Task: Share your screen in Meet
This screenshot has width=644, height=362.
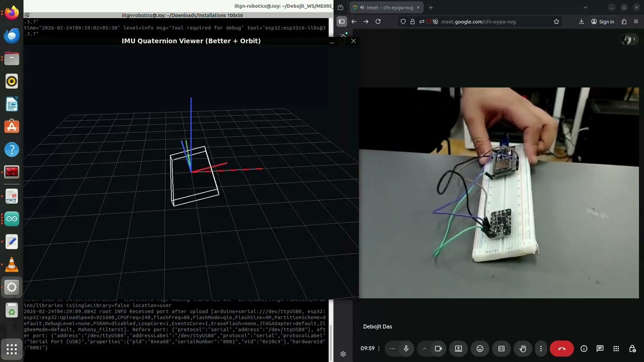Action: 458,348
